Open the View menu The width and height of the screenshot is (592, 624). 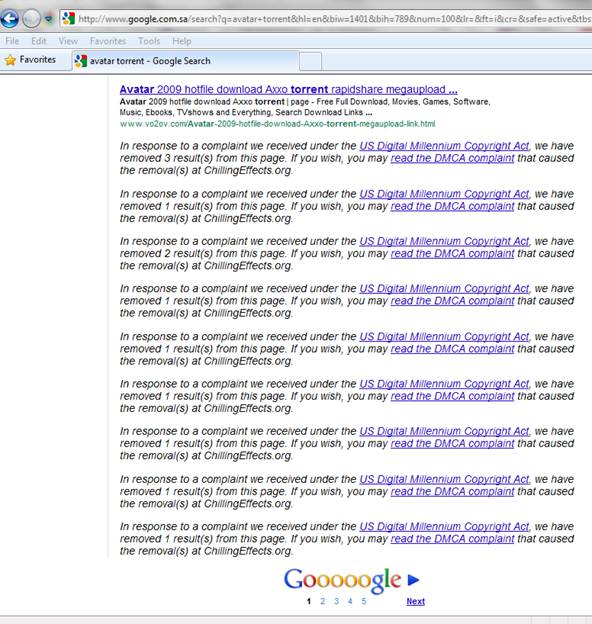coord(68,41)
